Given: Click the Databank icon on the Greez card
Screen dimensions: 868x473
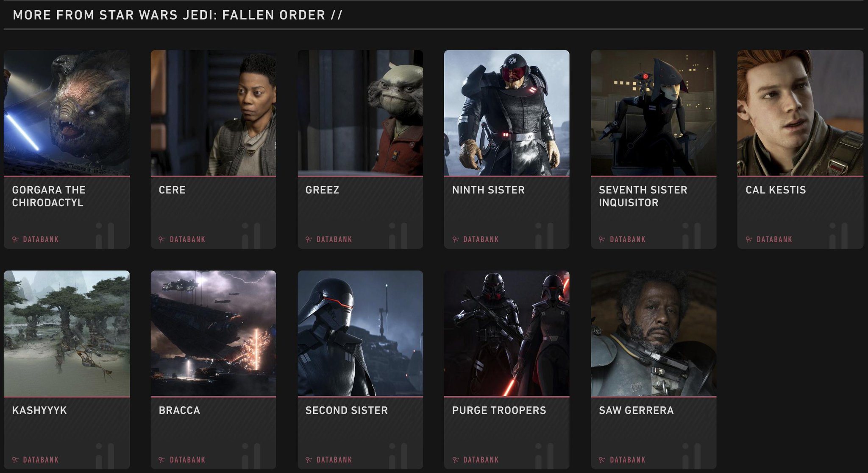Looking at the screenshot, I should (309, 239).
